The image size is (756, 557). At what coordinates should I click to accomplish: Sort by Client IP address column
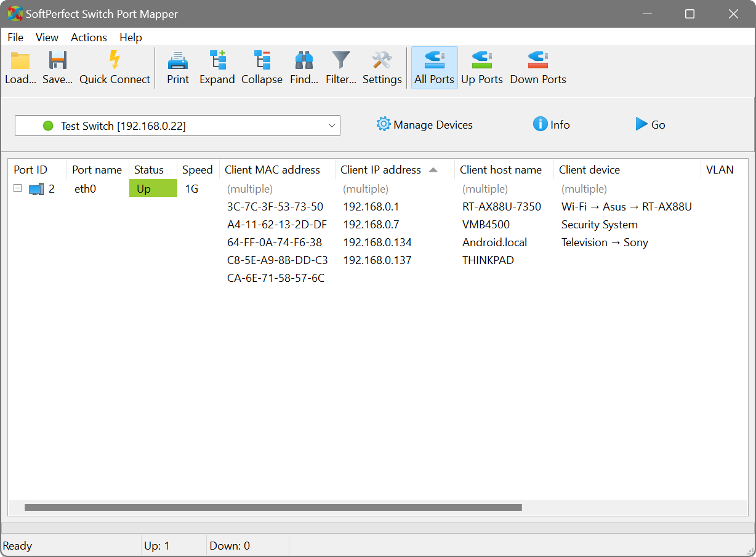click(380, 170)
